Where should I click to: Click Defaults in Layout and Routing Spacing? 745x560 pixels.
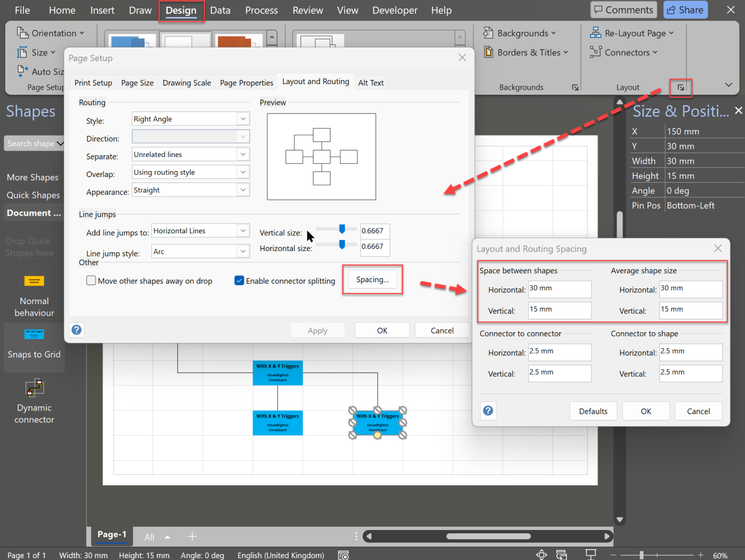[x=593, y=411]
